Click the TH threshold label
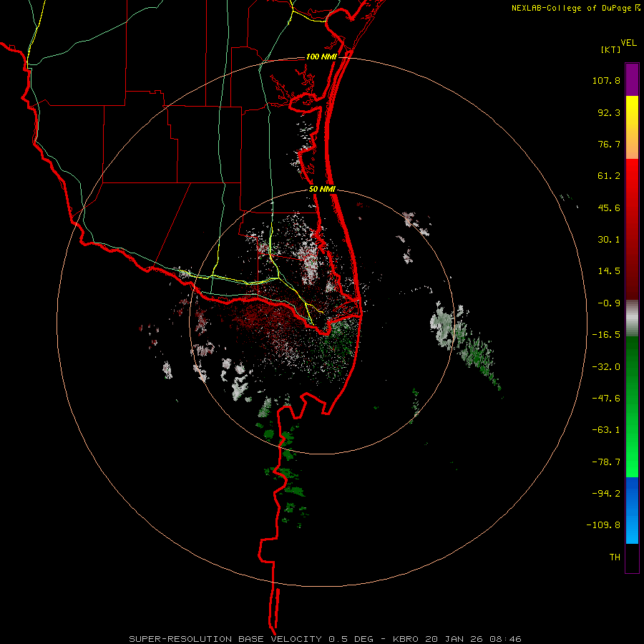The width and height of the screenshot is (644, 644). (x=615, y=557)
